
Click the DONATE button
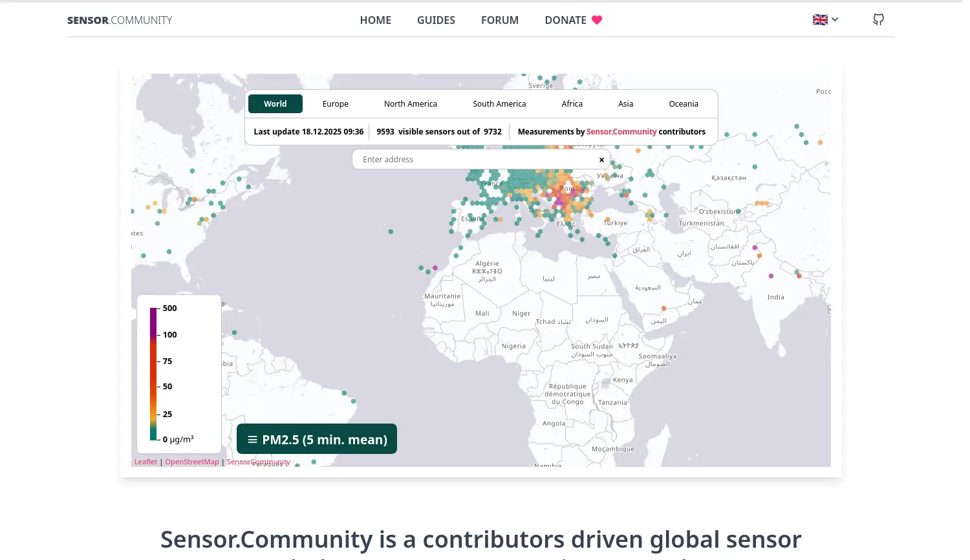565,20
